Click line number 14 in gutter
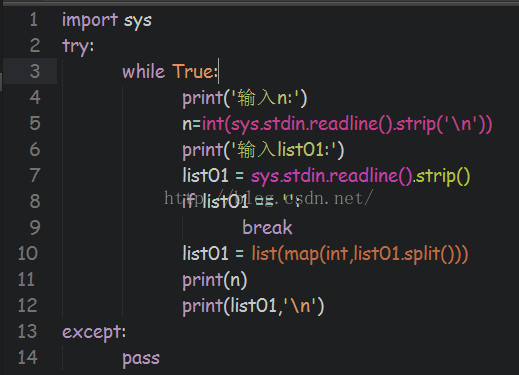 point(28,357)
